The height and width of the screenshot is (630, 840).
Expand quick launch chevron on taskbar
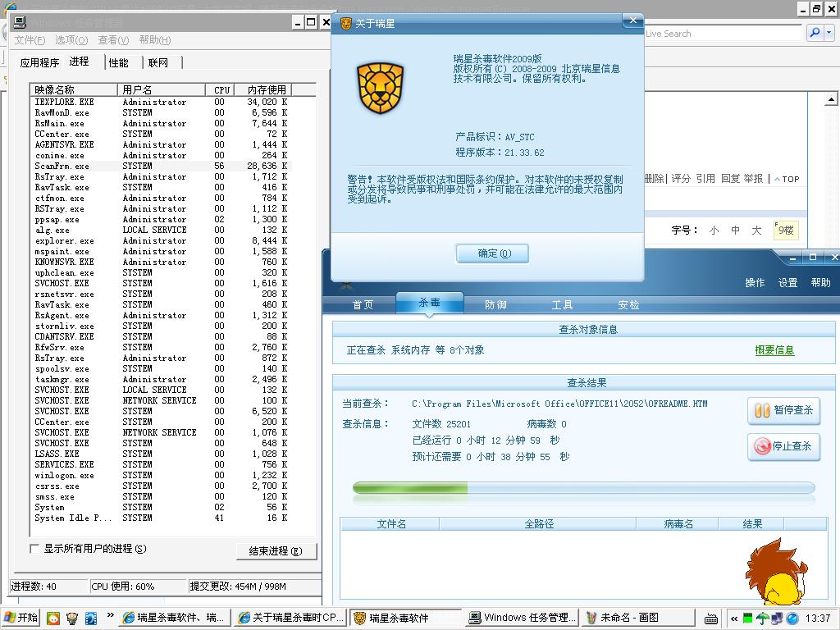point(110,615)
